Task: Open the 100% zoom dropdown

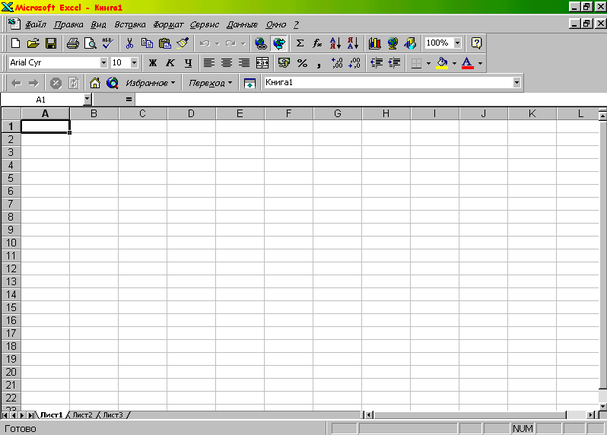Action: pyautogui.click(x=458, y=43)
